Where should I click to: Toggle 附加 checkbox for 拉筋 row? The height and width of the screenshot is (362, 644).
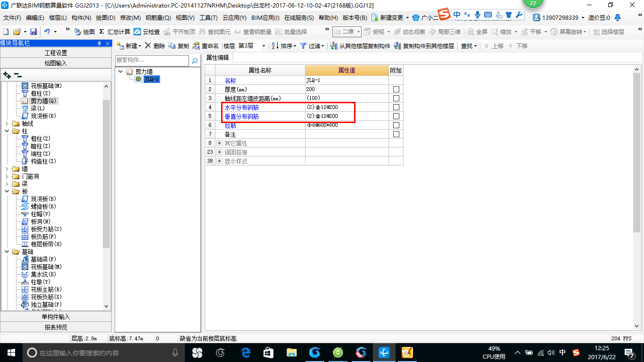point(396,125)
